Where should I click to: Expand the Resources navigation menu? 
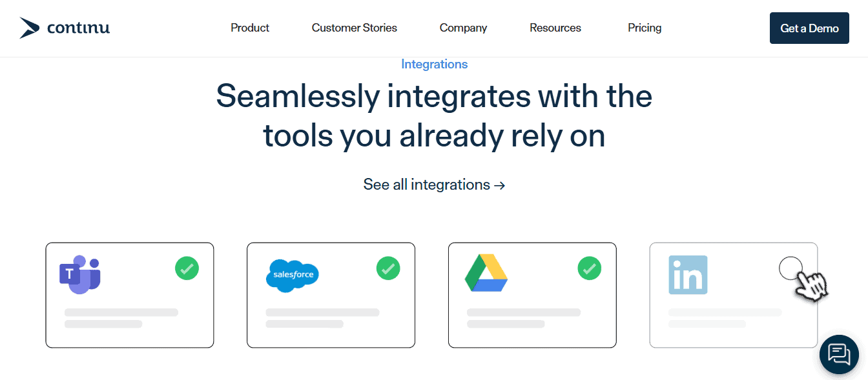[x=555, y=28]
